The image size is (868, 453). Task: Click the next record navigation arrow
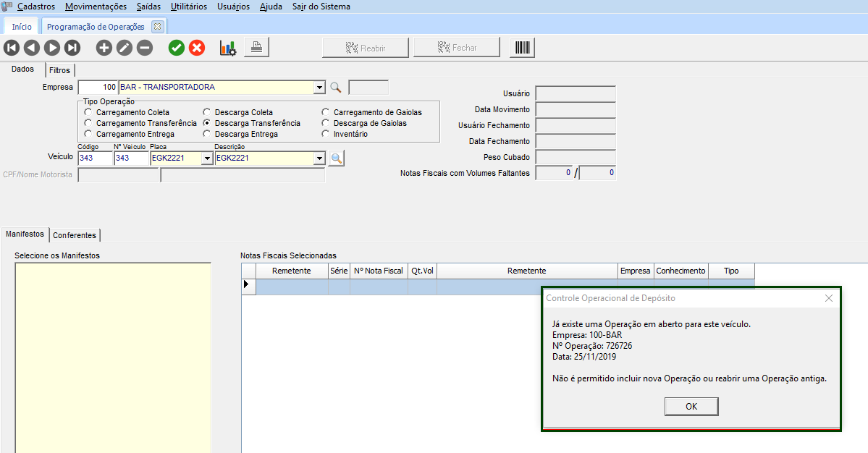[52, 48]
